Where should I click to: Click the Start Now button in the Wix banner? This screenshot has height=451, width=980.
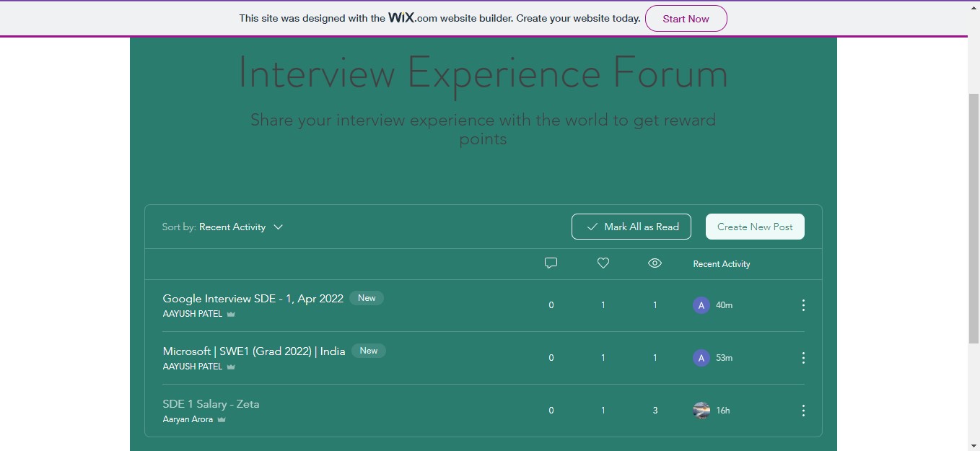[x=686, y=19]
